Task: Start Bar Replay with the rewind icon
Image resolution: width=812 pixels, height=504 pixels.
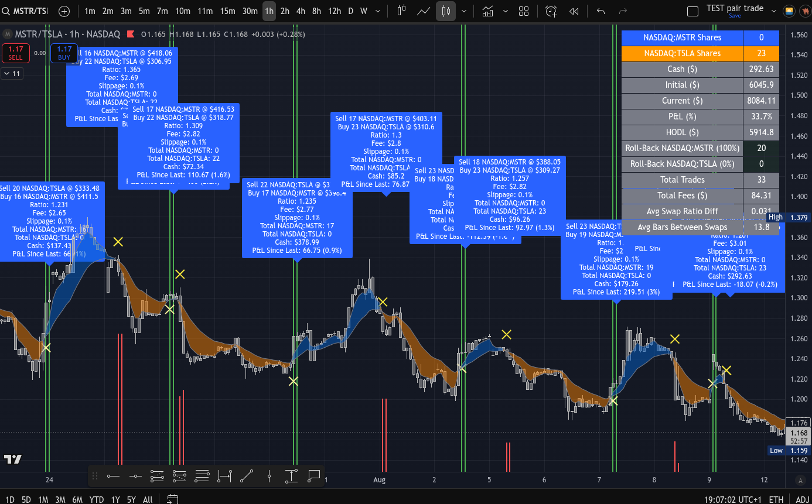Action: coord(574,11)
